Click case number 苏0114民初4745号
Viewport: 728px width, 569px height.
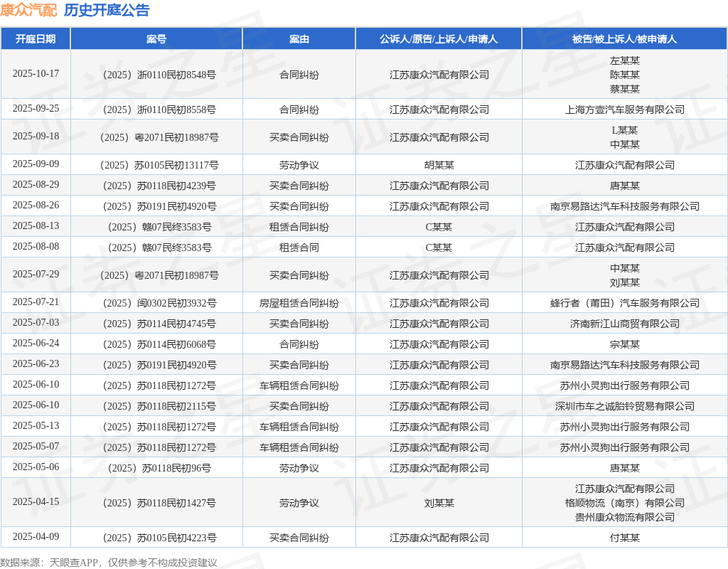point(159,324)
